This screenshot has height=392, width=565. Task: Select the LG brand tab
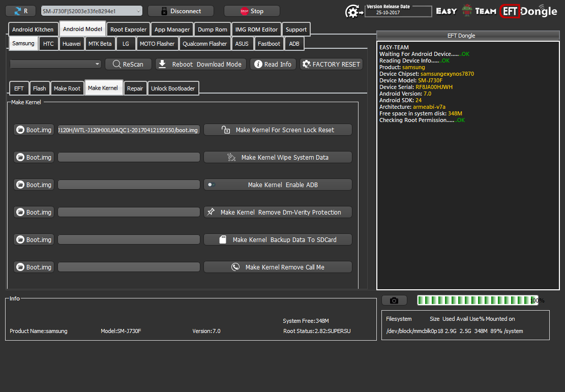coord(126,44)
